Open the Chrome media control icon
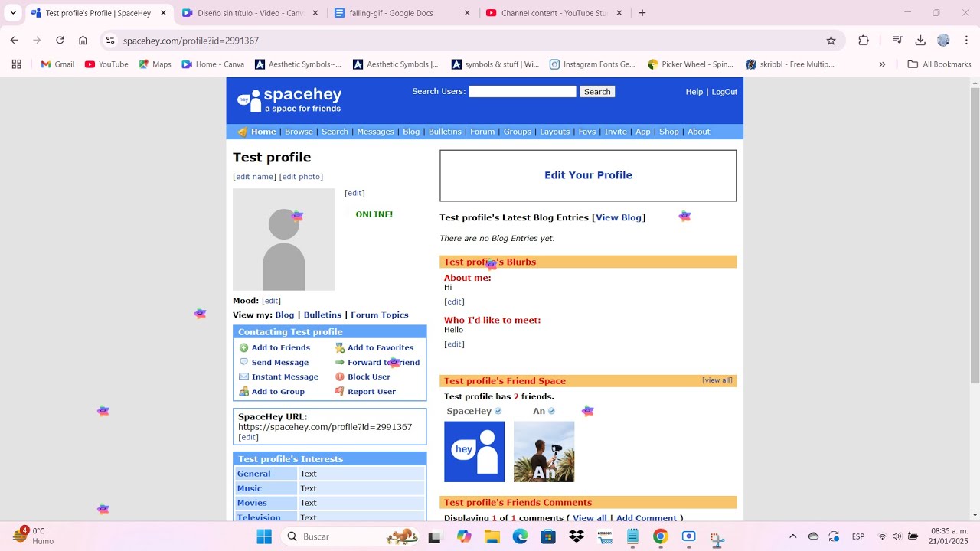980x551 pixels. point(897,41)
